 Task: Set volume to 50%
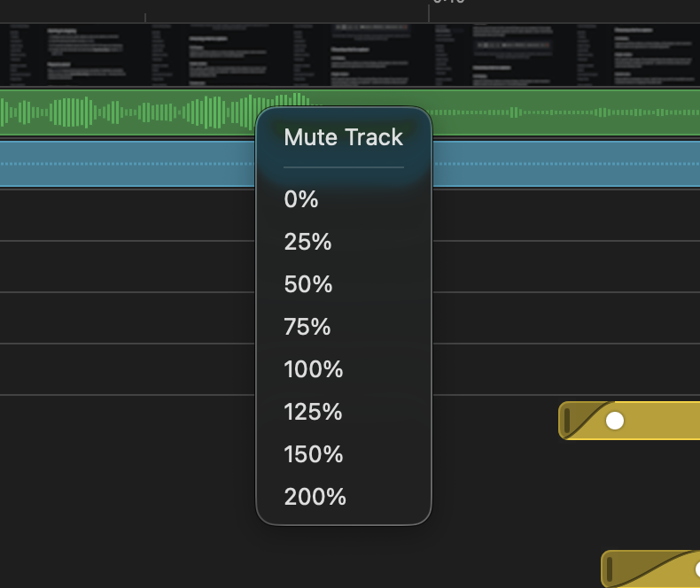[x=343, y=284]
